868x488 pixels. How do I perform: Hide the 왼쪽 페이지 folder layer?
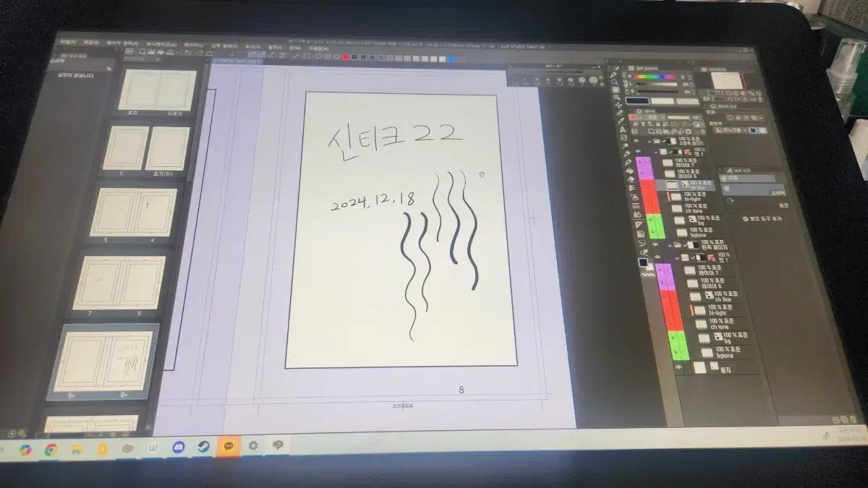(x=655, y=244)
